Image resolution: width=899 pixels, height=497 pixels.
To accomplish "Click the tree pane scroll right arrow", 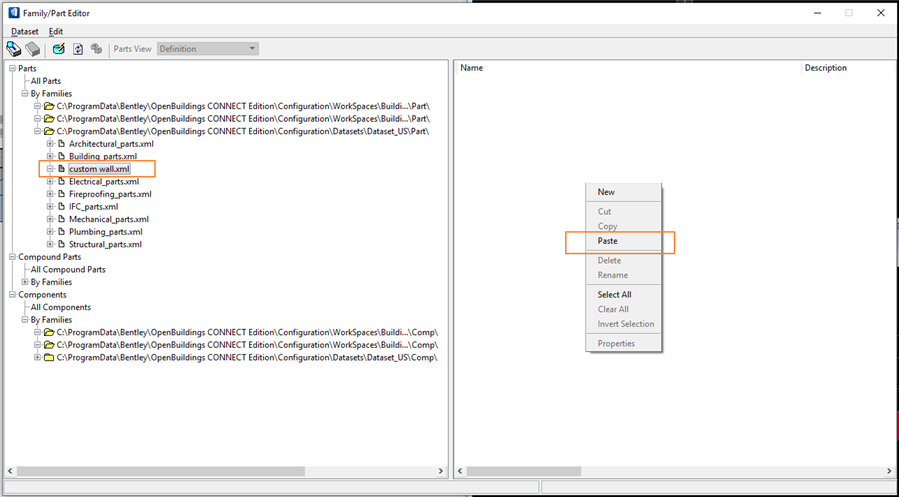I will pos(440,471).
